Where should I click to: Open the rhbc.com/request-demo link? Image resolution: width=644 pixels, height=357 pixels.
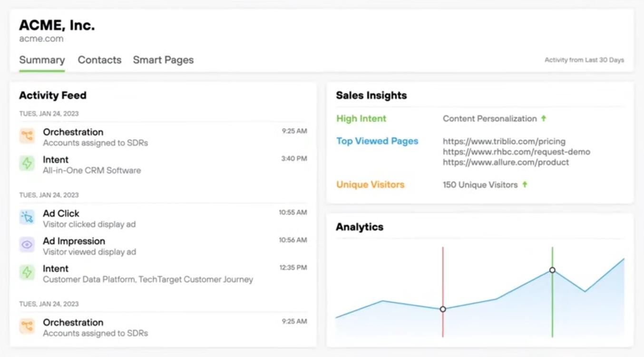[x=517, y=152]
